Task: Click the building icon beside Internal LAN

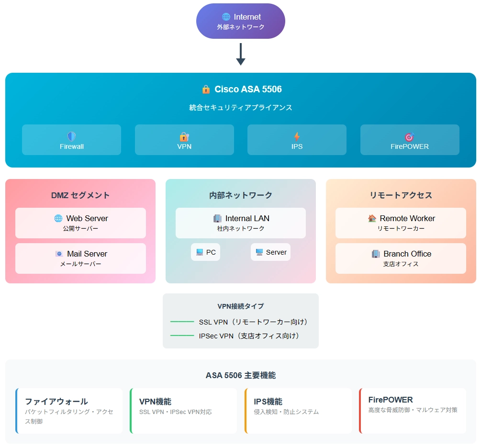Action: point(217,218)
